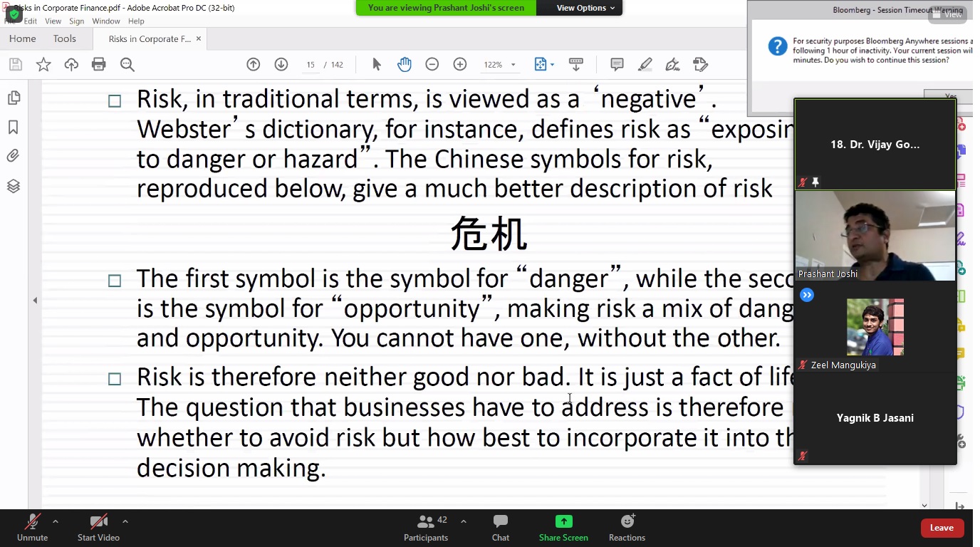Screen dimensions: 980x547
Task: Open the View menu in Acrobat
Action: pos(53,21)
